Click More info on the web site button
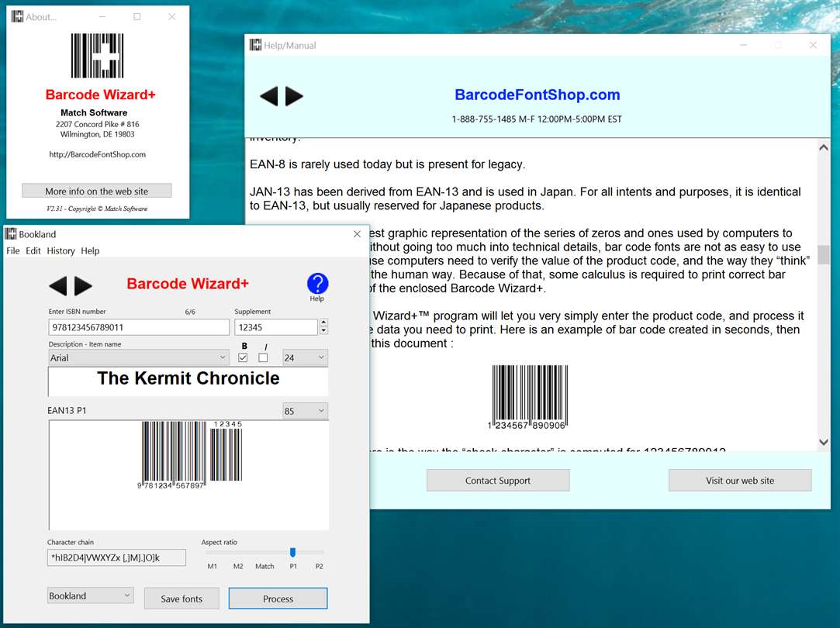This screenshot has width=840, height=628. click(x=96, y=192)
